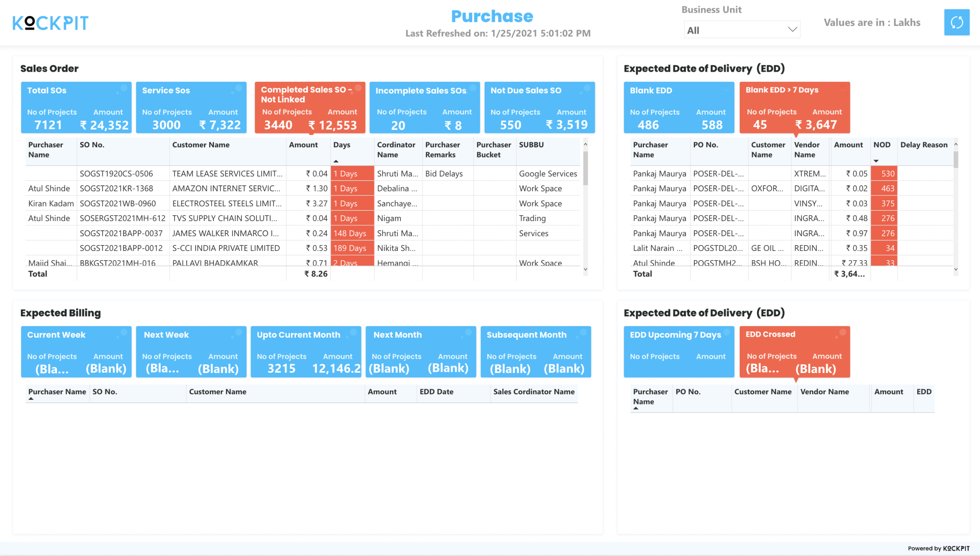Select Completed Sales SO - Not Linked card
980x556 pixels.
pos(310,107)
